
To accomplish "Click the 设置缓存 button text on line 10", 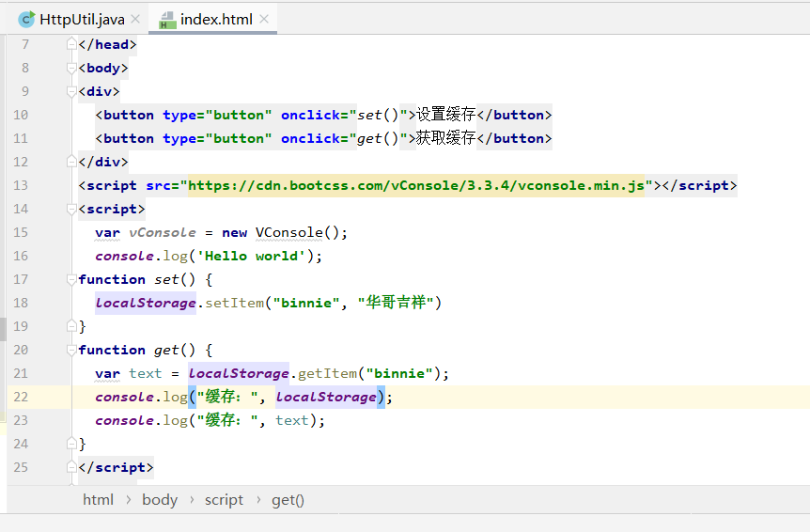I will [x=445, y=115].
